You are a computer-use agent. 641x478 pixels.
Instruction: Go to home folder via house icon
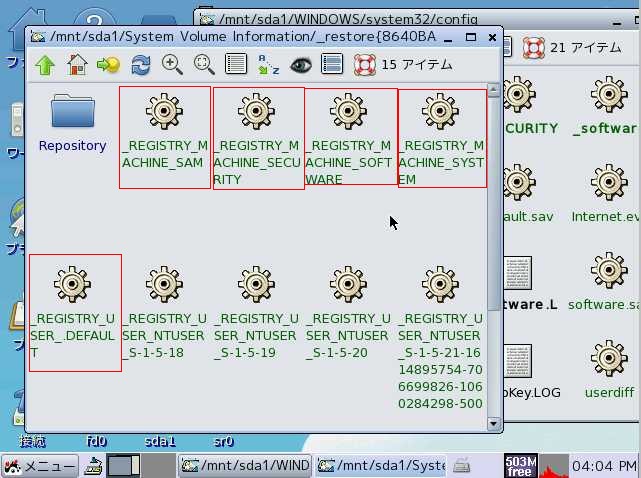76,65
